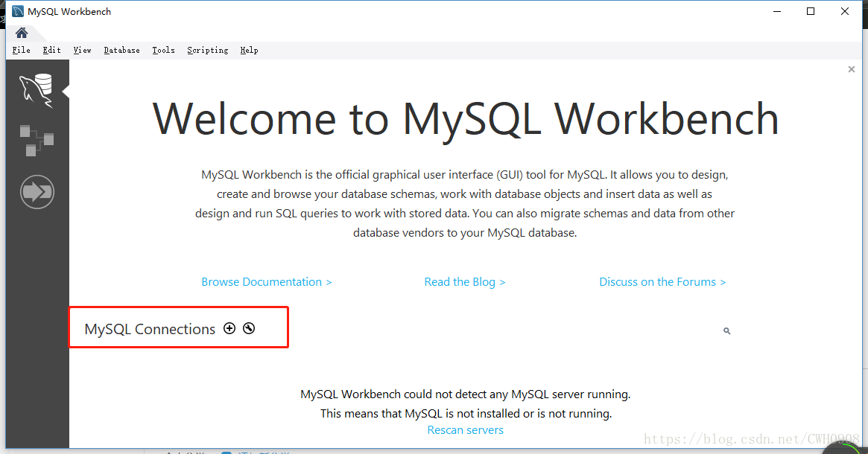The width and height of the screenshot is (868, 454).
Task: Open the Help menu
Action: pos(249,51)
